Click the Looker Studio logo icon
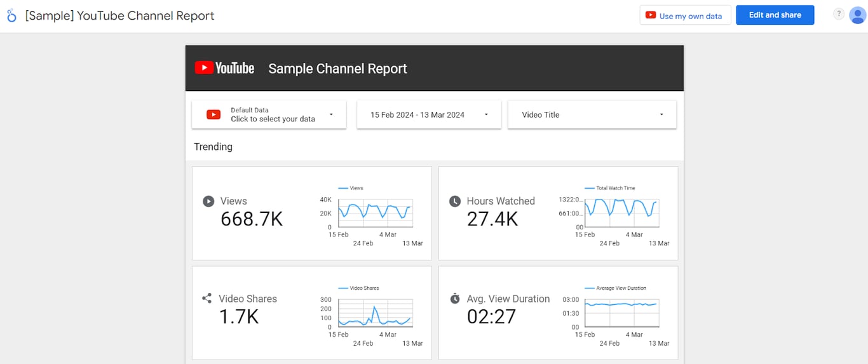 (x=11, y=16)
